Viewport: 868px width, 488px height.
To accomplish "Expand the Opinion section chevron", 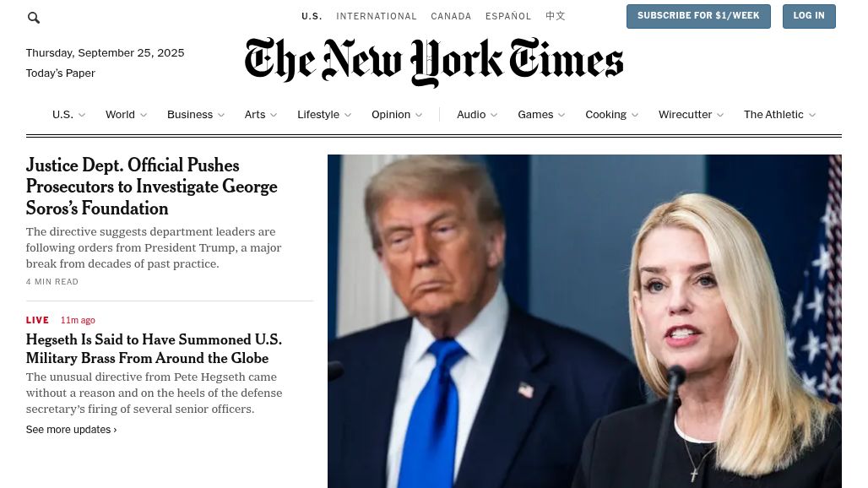I will point(419,115).
